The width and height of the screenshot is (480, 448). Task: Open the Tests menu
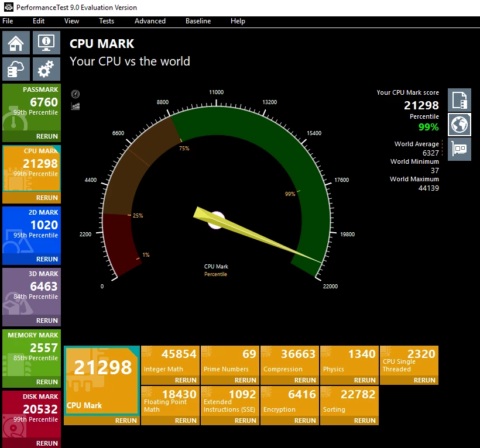[107, 21]
